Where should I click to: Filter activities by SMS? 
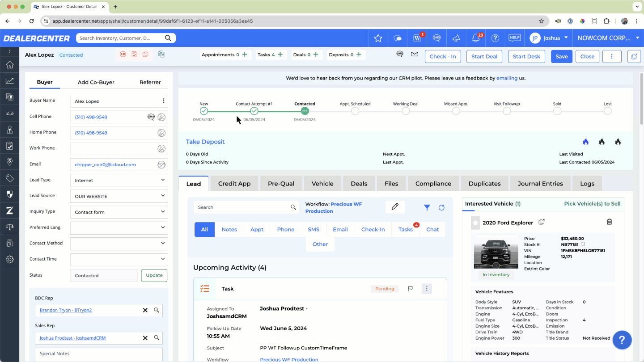(x=314, y=229)
